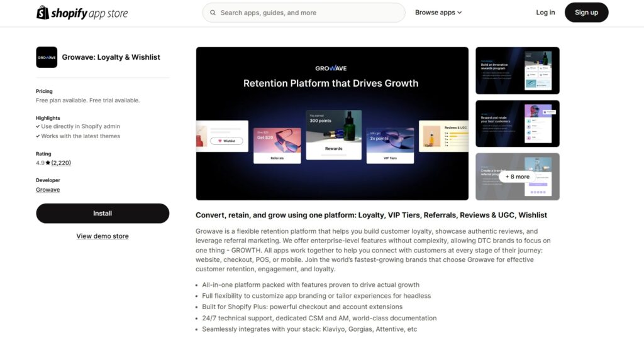Image resolution: width=644 pixels, height=348 pixels.
Task: Click the 'Seamlessly integrates with your stack' bullet
Action: 309,329
